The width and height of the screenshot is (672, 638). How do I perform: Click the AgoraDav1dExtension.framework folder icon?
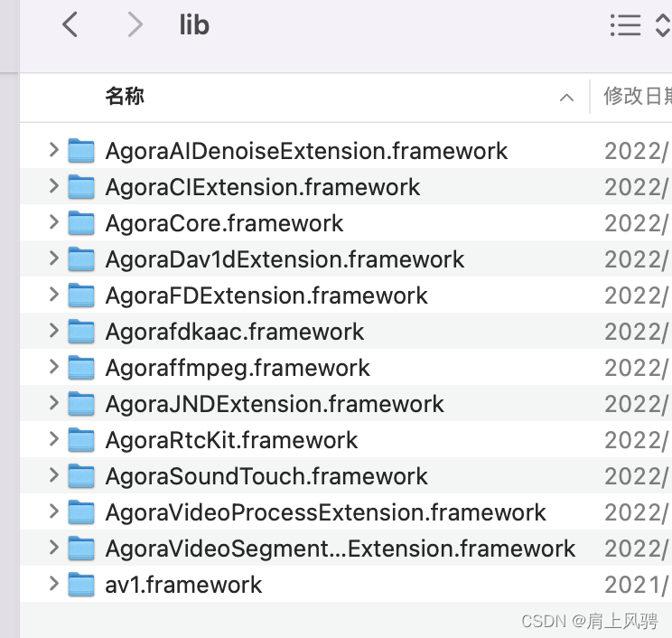[81, 259]
